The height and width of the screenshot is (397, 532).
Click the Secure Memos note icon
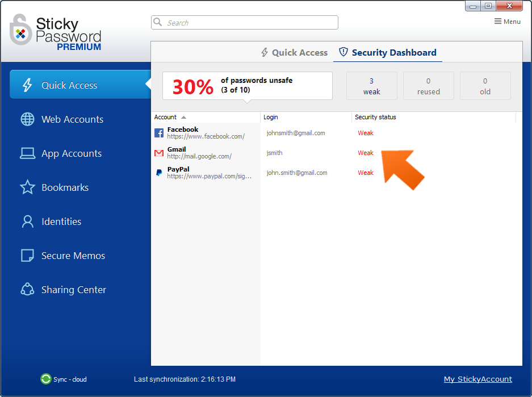[27, 256]
